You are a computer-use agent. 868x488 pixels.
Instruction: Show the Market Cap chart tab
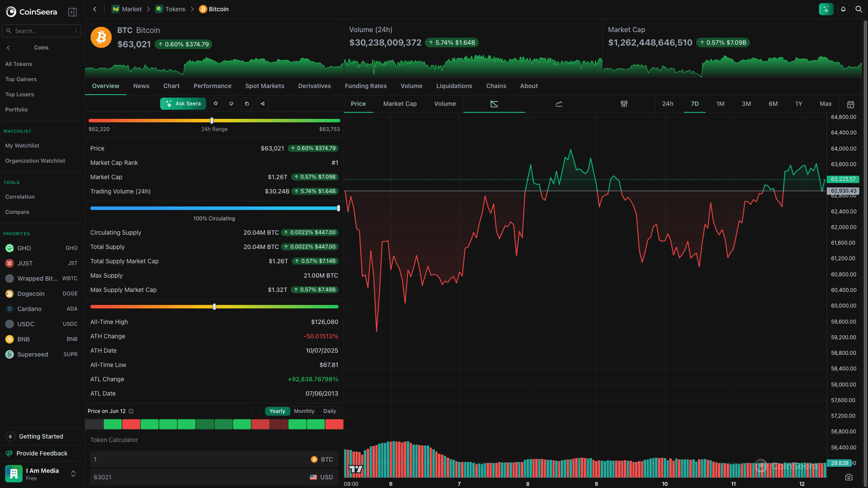(400, 104)
